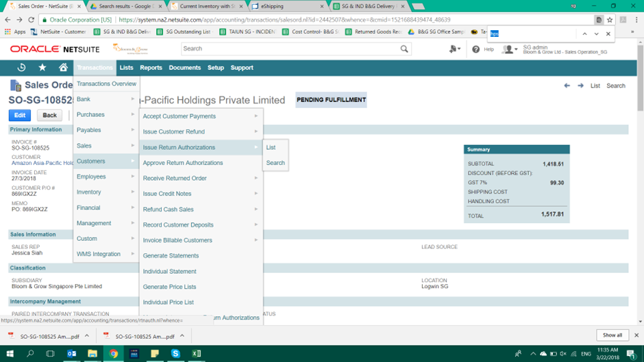Select Transactions Overview menu entry

click(106, 83)
